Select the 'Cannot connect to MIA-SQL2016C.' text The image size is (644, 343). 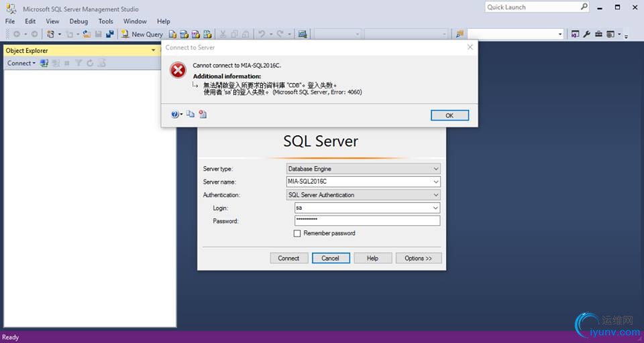tap(237, 65)
